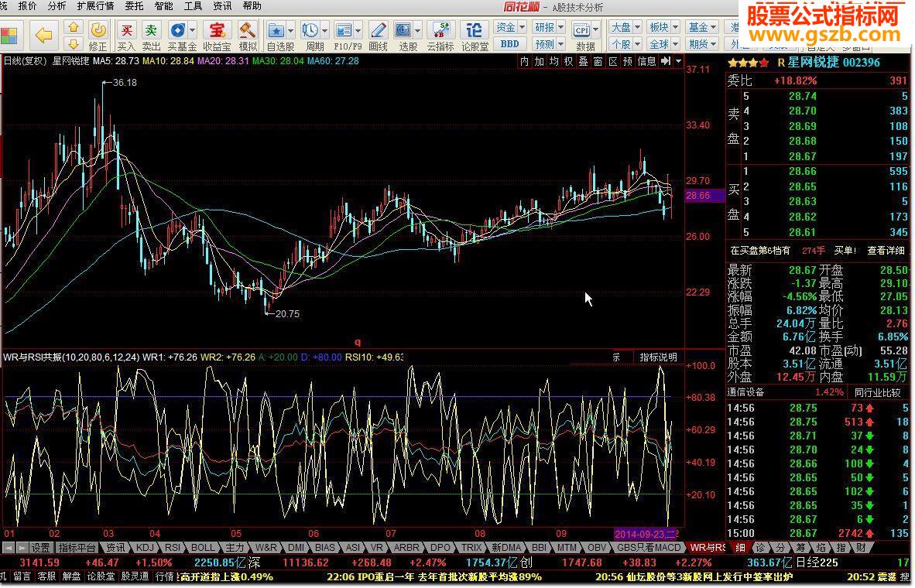Click the 指标说明 button

(x=658, y=357)
